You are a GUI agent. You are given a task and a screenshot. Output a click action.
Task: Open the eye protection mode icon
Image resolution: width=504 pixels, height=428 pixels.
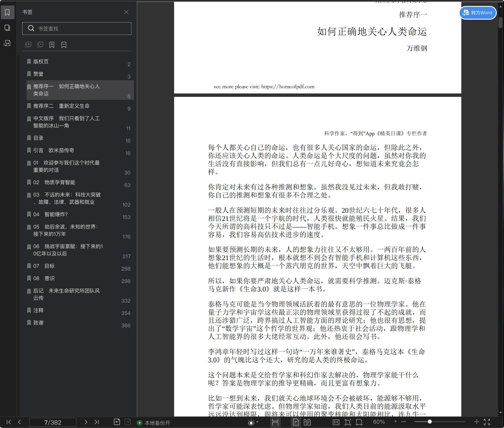(251, 422)
